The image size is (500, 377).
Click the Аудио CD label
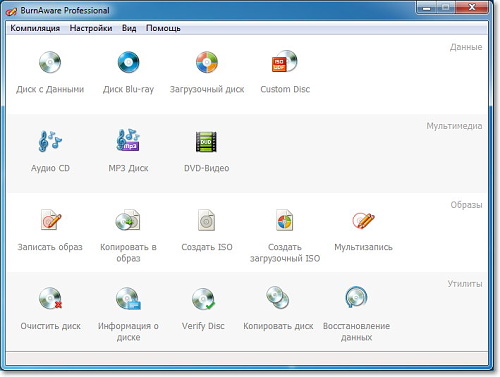[x=50, y=168]
